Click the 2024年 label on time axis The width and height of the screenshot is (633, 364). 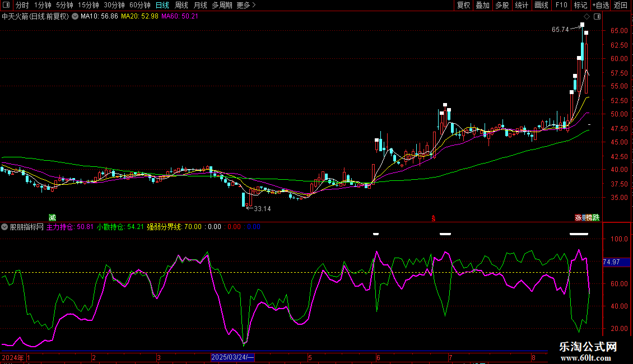(13, 357)
